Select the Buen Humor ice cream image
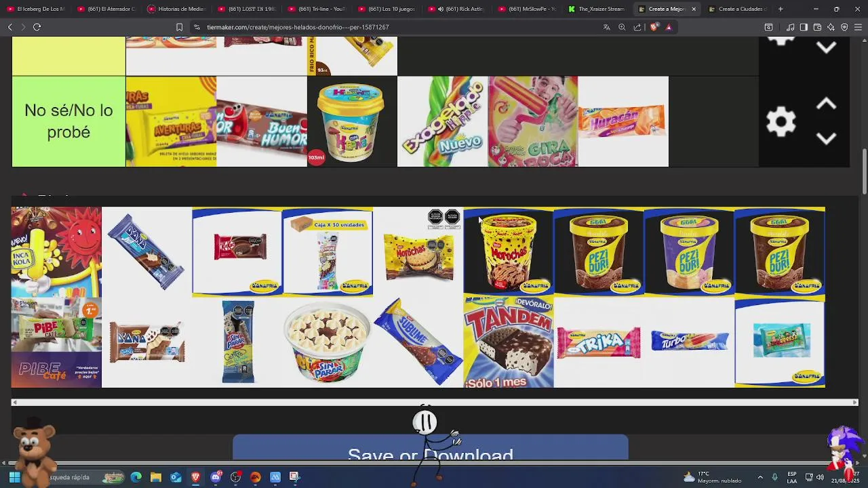The width and height of the screenshot is (868, 488). click(x=262, y=121)
